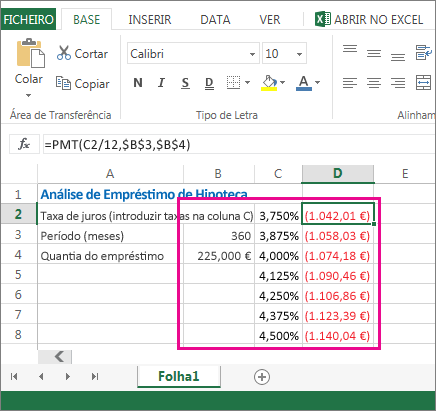The height and width of the screenshot is (411, 436).
Task: Toggle underline with S button
Action: [185, 83]
